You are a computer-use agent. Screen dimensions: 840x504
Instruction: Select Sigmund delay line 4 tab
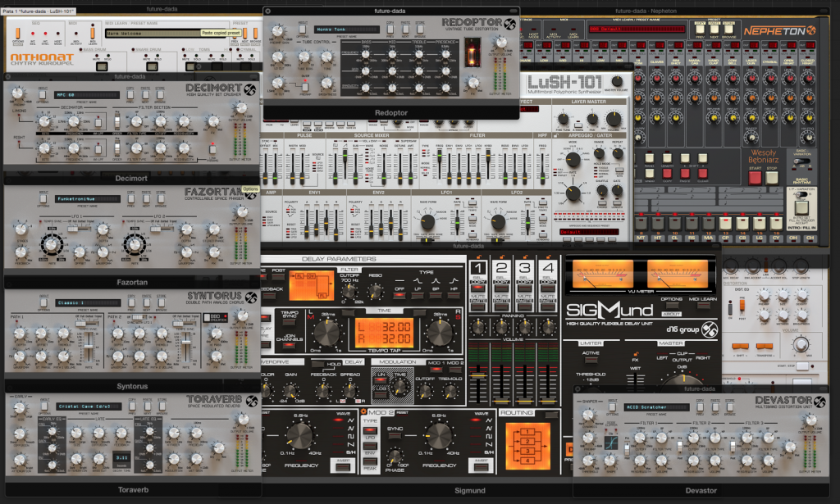click(548, 269)
